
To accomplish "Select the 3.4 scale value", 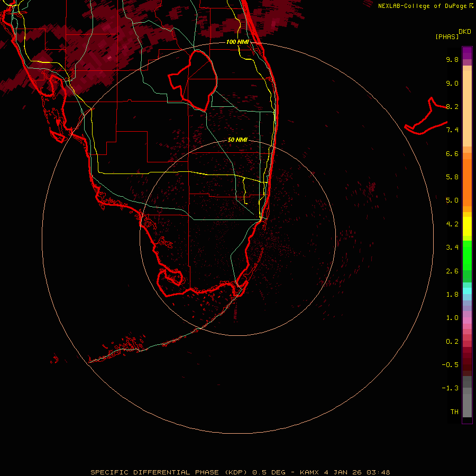I will [x=452, y=248].
